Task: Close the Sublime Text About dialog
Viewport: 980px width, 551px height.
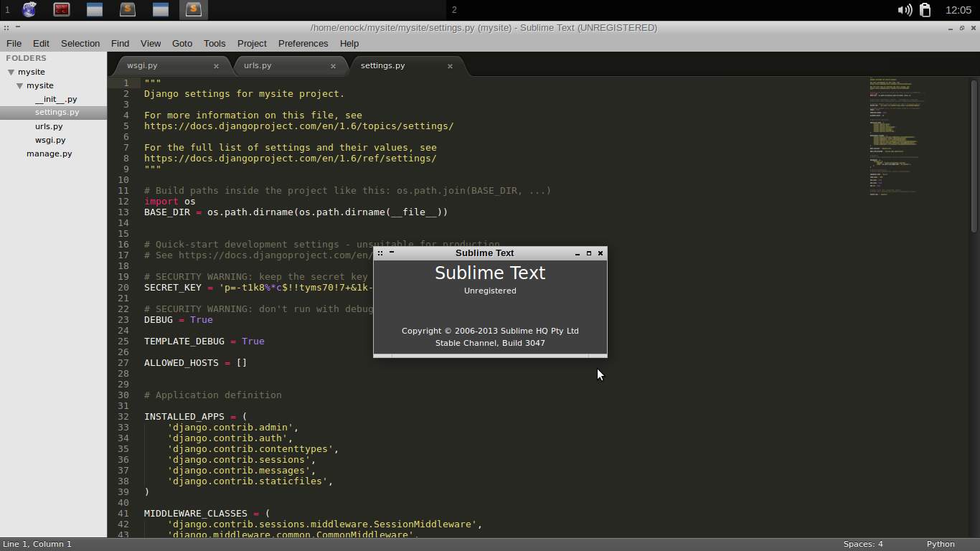Action: 600,253
